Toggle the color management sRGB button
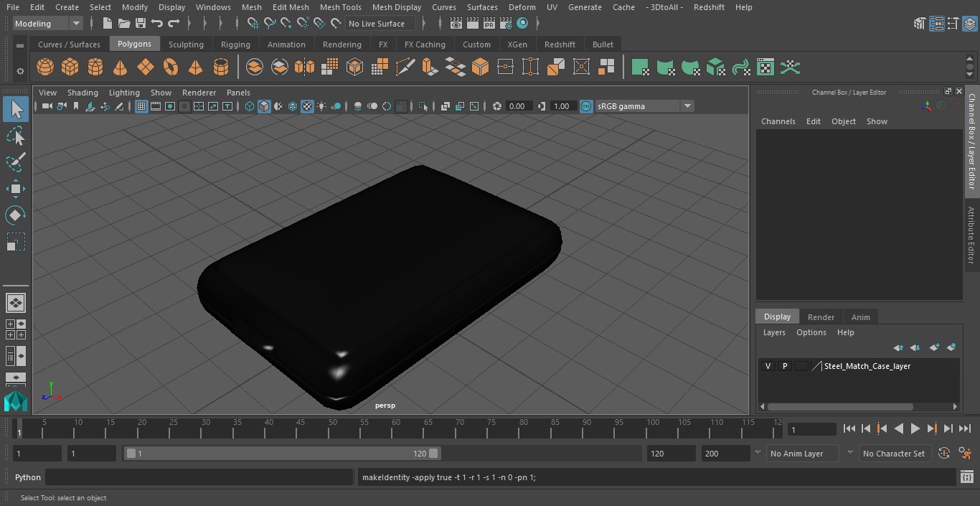This screenshot has width=980, height=506. point(586,106)
